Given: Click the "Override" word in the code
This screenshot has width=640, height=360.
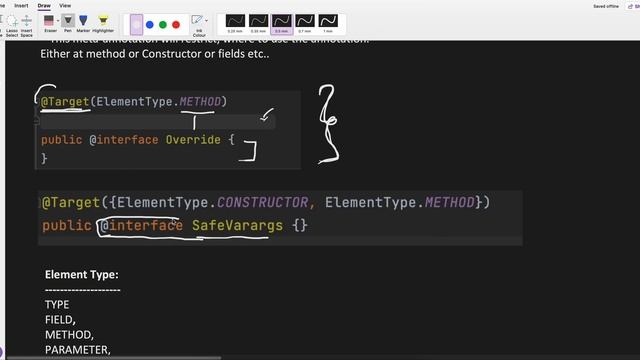Looking at the screenshot, I should click(x=193, y=140).
